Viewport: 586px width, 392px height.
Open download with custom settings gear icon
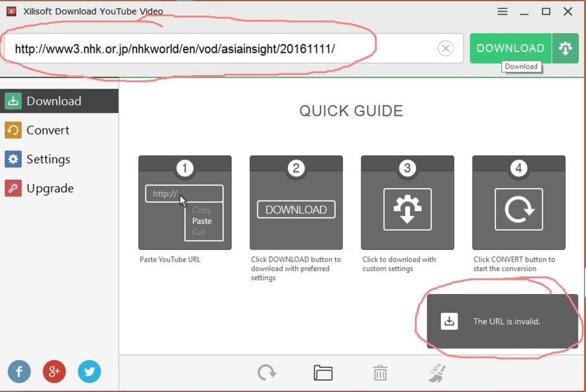[566, 48]
